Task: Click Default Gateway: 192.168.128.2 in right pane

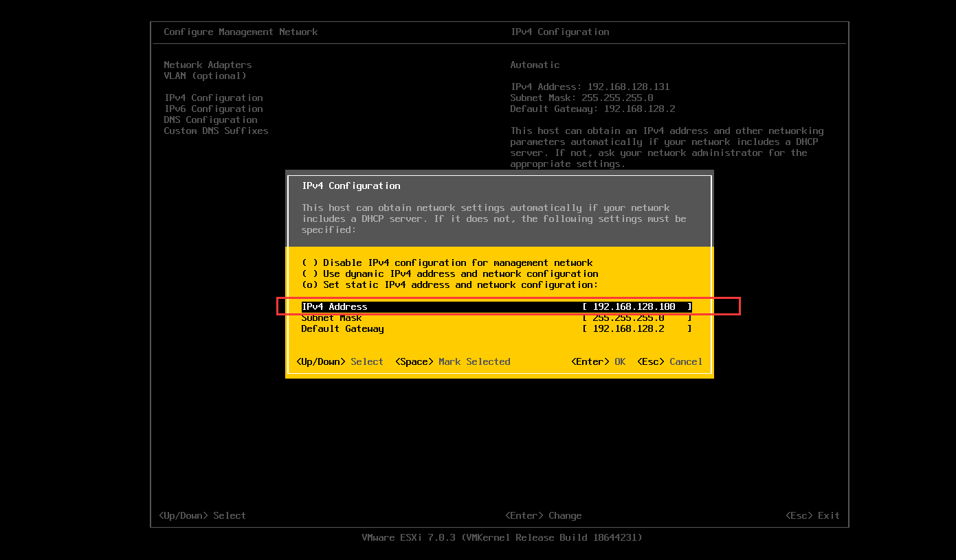Action: point(593,109)
